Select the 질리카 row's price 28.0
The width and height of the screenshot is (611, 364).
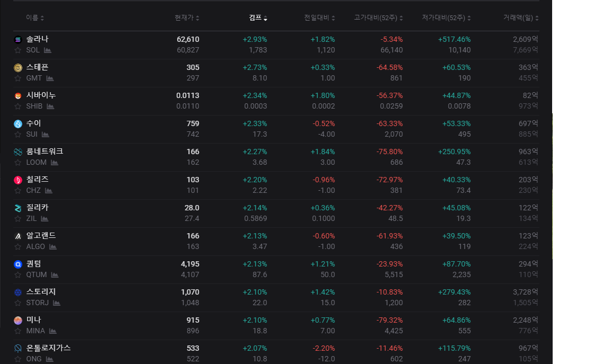(x=192, y=208)
